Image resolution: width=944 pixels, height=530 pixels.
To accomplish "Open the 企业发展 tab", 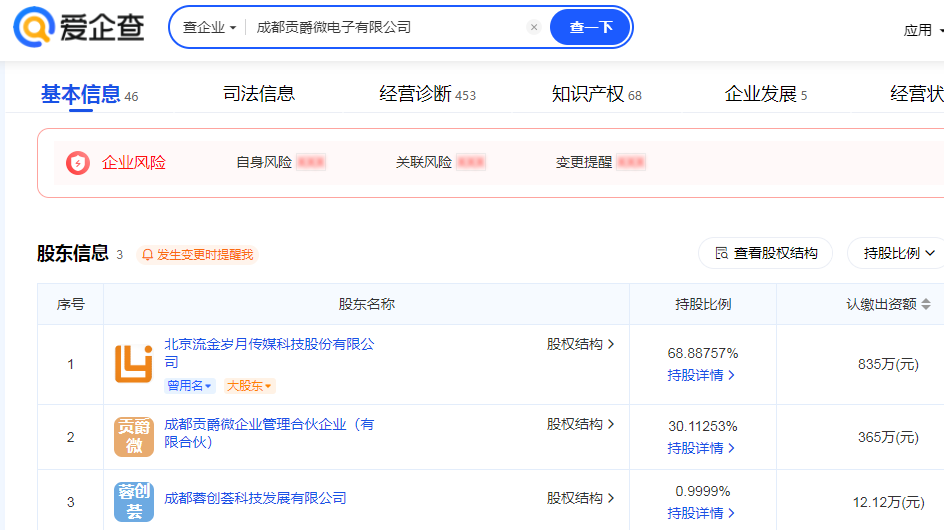I will pyautogui.click(x=766, y=94).
